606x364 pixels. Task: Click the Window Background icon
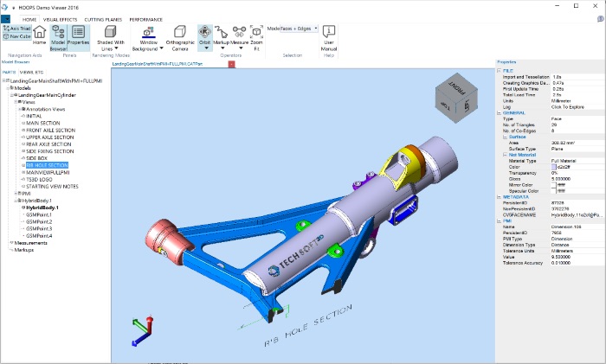tap(148, 32)
